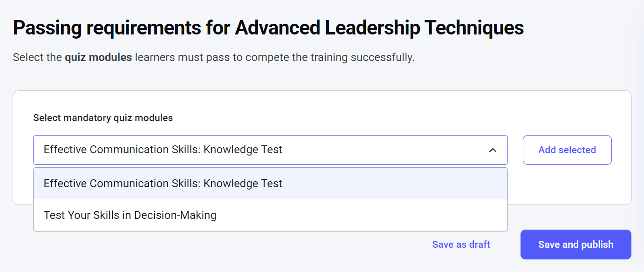Save the passing requirements as a draft

(461, 245)
